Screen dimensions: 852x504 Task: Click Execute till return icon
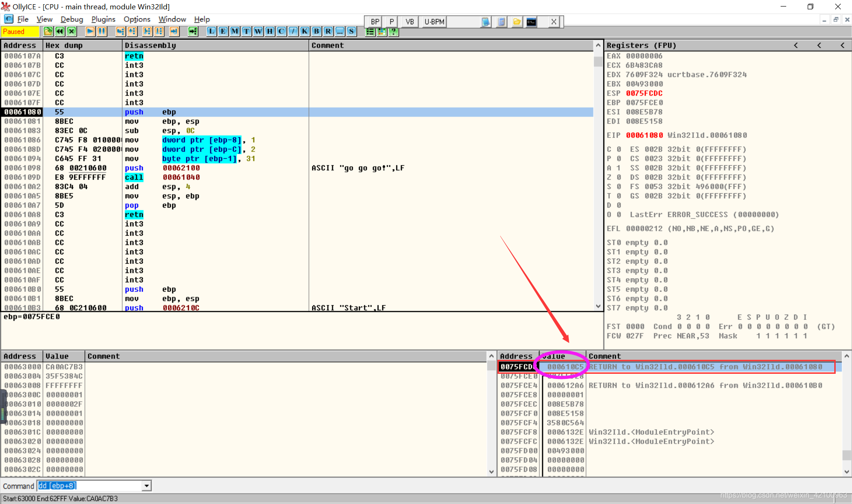click(x=174, y=31)
